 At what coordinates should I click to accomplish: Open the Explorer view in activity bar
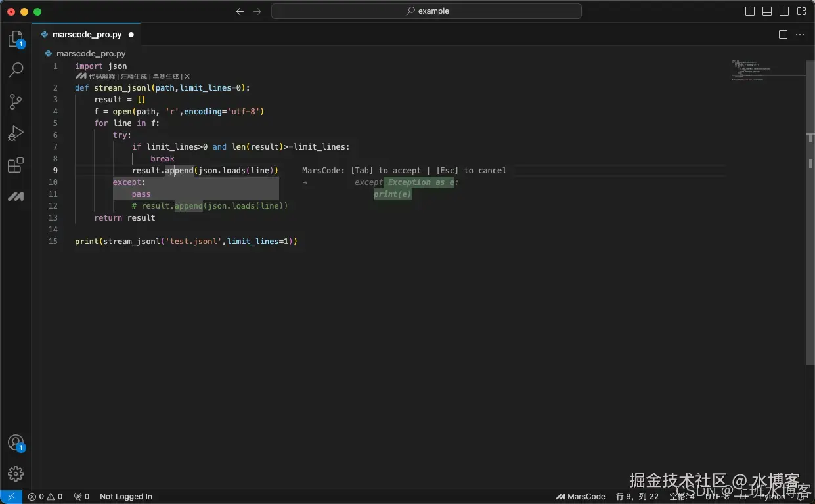pos(15,39)
